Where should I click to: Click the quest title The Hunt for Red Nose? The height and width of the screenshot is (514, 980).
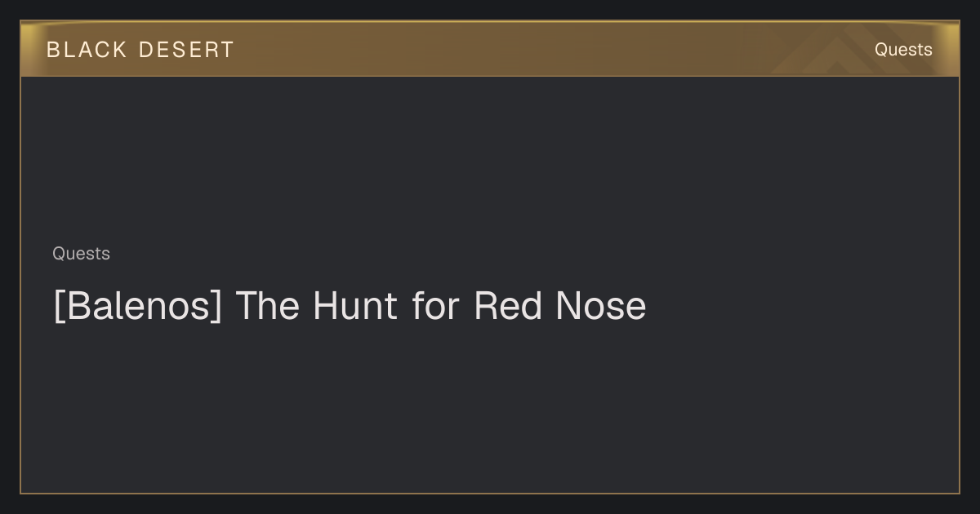click(x=441, y=306)
